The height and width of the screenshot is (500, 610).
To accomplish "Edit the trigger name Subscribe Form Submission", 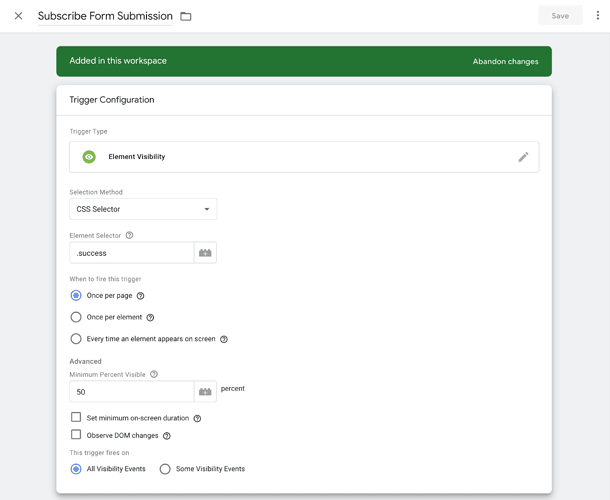I will 105,16.
